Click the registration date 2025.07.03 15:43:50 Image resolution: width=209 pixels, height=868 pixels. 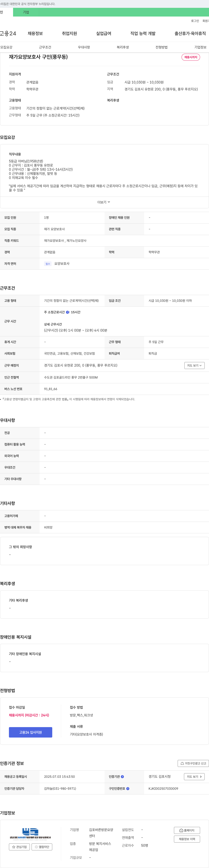click(59, 777)
